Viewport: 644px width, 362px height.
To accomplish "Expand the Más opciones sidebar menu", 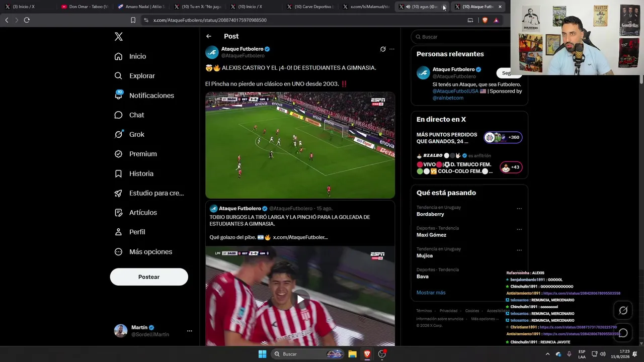I will [143, 252].
